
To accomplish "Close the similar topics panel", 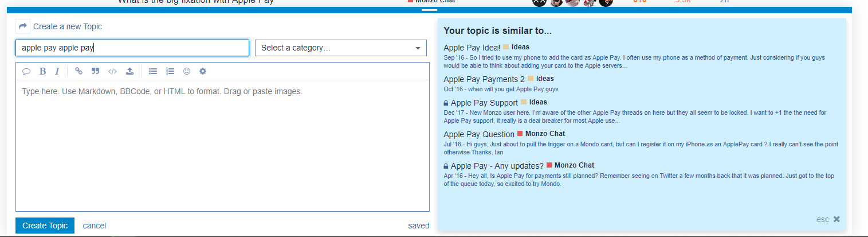I will tap(836, 219).
